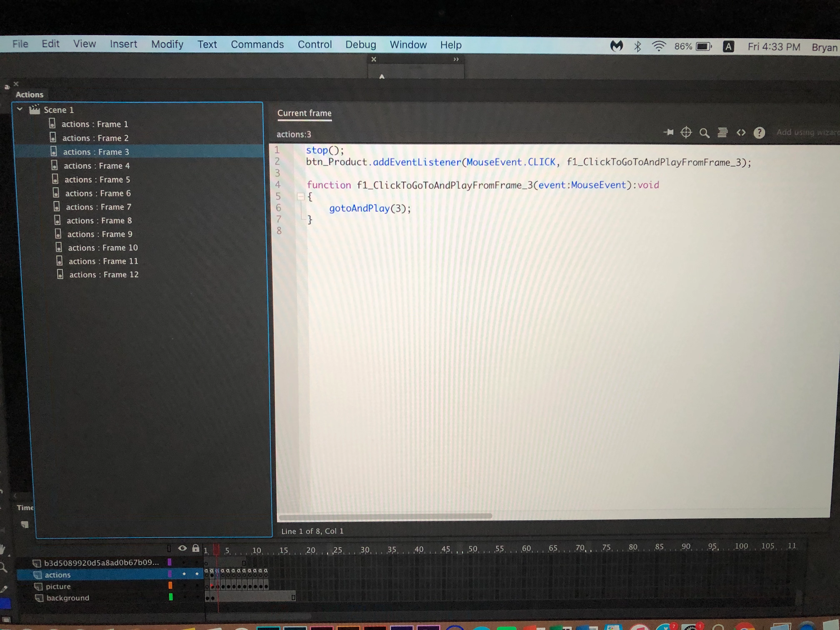Toggle lock dot on actions layer
The width and height of the screenshot is (840, 630).
coord(197,574)
